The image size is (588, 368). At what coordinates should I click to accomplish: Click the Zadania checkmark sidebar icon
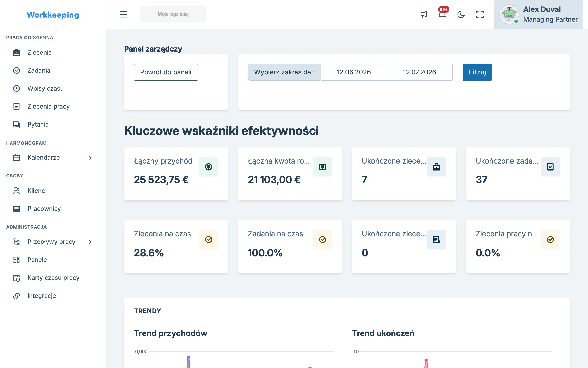[17, 70]
